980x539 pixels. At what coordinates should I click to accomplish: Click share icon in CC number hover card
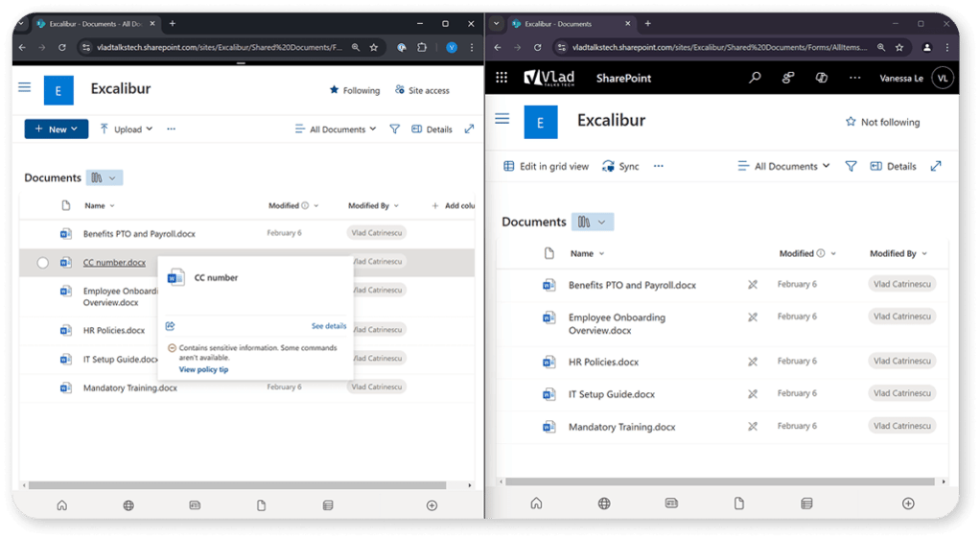click(170, 326)
